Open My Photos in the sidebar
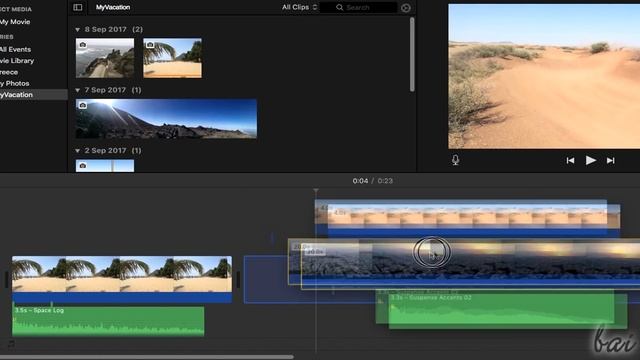 point(15,83)
